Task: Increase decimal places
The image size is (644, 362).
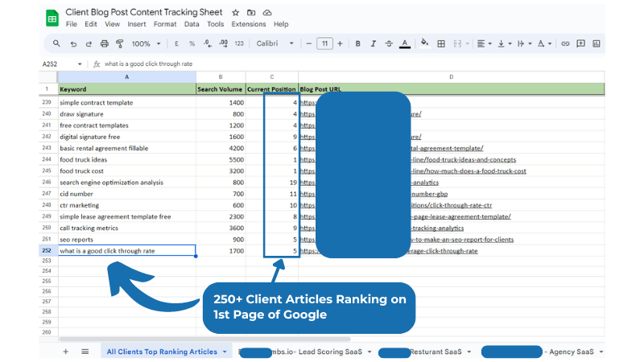Action: 224,43
